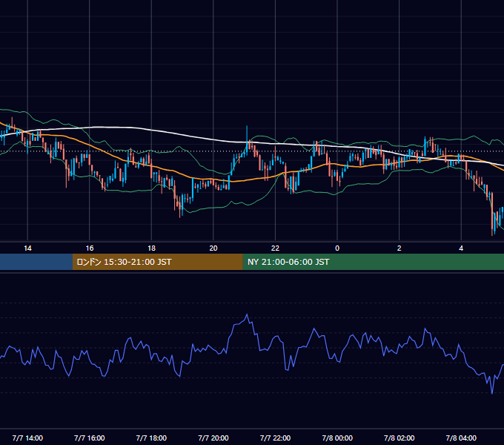Click the 18 hour axis label
Image resolution: width=504 pixels, height=445 pixels.
[151, 248]
